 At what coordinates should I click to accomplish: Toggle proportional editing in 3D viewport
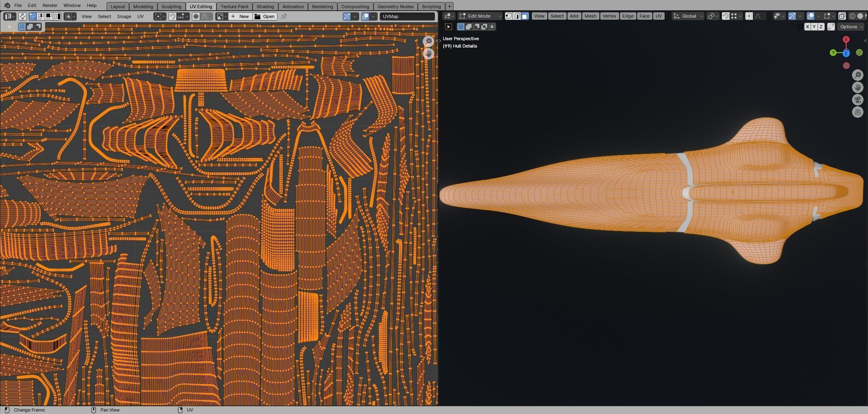(x=749, y=16)
